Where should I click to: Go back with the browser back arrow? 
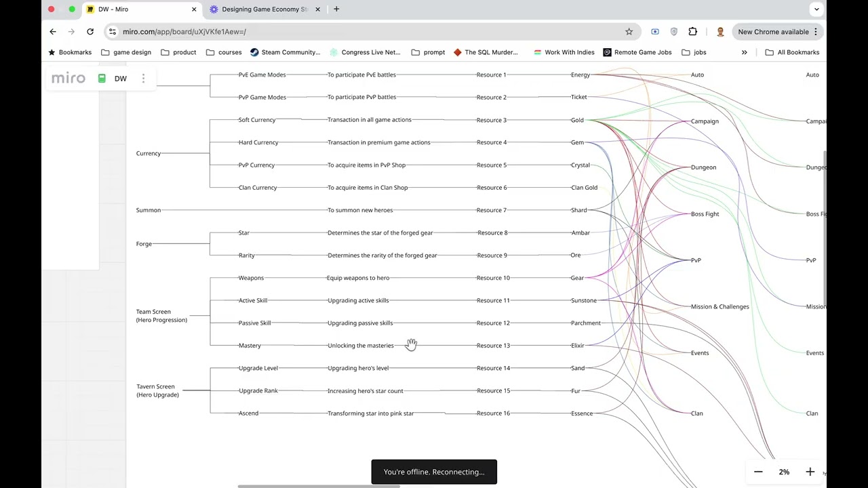pyautogui.click(x=53, y=32)
